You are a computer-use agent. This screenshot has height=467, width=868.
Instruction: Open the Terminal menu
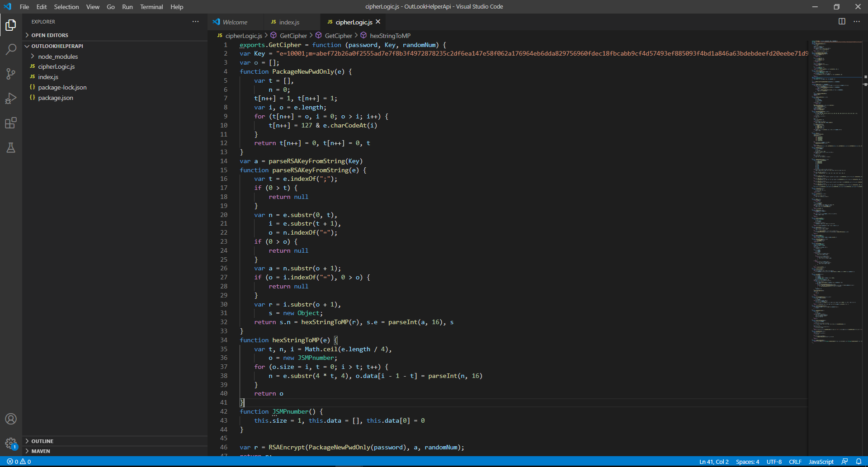click(x=151, y=7)
